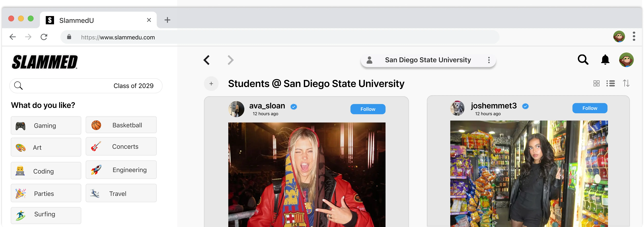644x227 pixels.
Task: Open the browser three-dot menu
Action: (x=634, y=36)
